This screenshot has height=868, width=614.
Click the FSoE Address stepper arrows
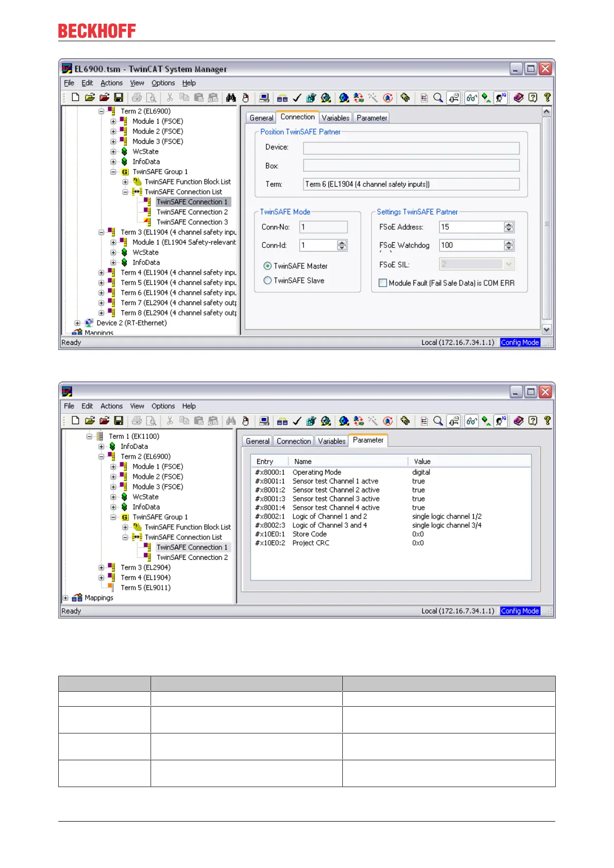[x=509, y=227]
